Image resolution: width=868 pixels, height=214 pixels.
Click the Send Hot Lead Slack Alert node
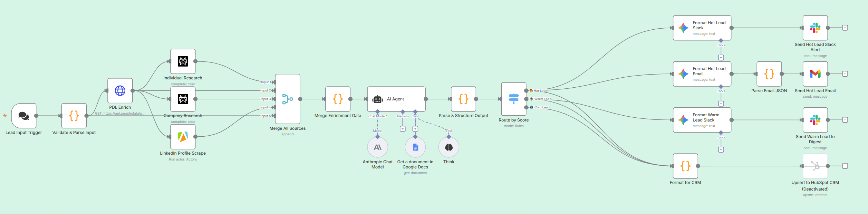pyautogui.click(x=815, y=28)
